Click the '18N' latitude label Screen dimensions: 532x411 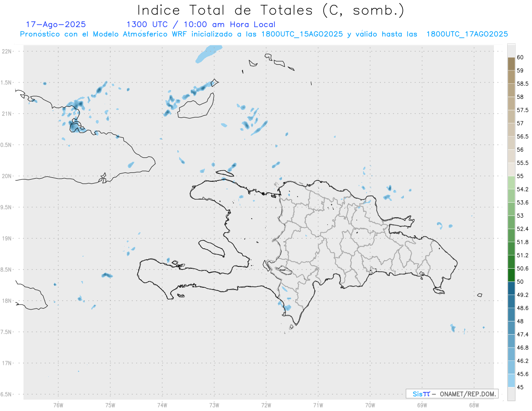coord(7,301)
